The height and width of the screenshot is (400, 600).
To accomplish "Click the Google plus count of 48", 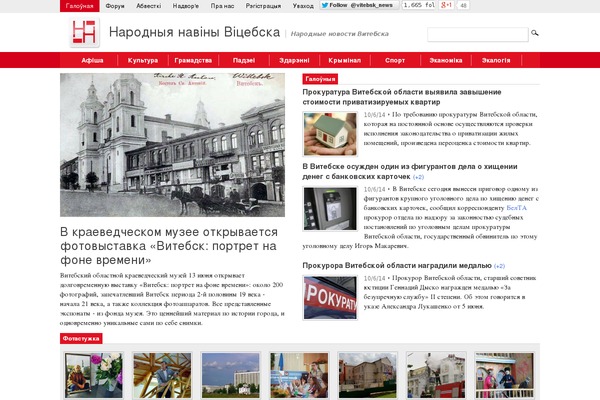I will (463, 5).
